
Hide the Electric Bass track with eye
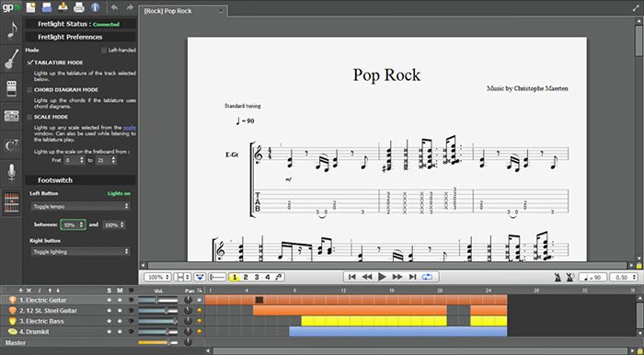[131, 321]
